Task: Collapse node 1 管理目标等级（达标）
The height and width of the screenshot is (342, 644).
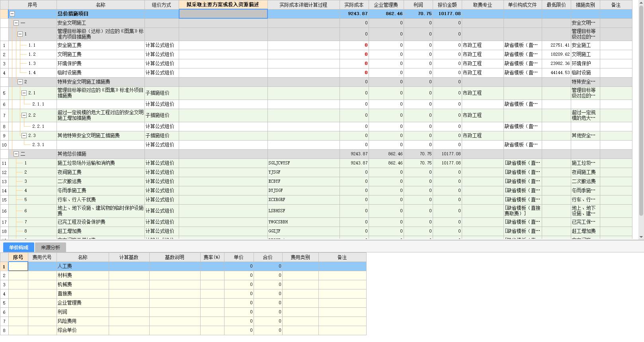Action: [x=20, y=34]
